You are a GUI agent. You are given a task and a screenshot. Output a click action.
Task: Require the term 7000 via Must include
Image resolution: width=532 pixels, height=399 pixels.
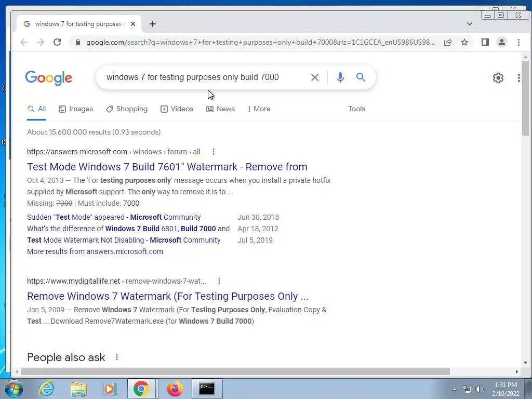coord(131,203)
